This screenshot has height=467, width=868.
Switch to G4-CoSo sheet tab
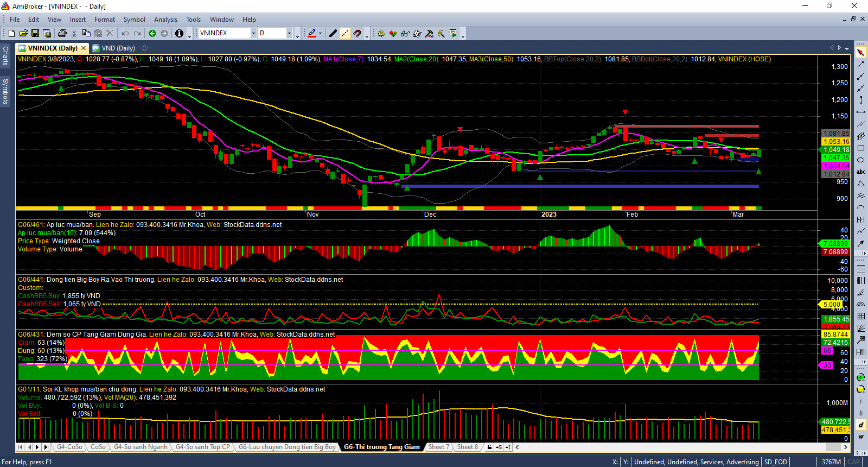69,447
